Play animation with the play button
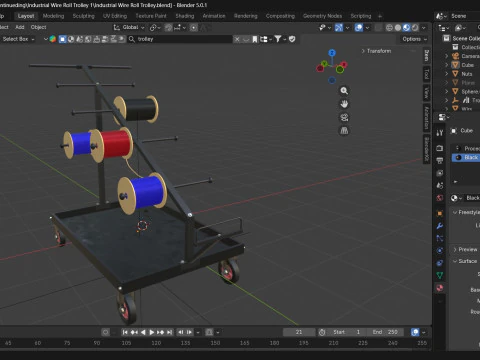 pyautogui.click(x=152, y=332)
